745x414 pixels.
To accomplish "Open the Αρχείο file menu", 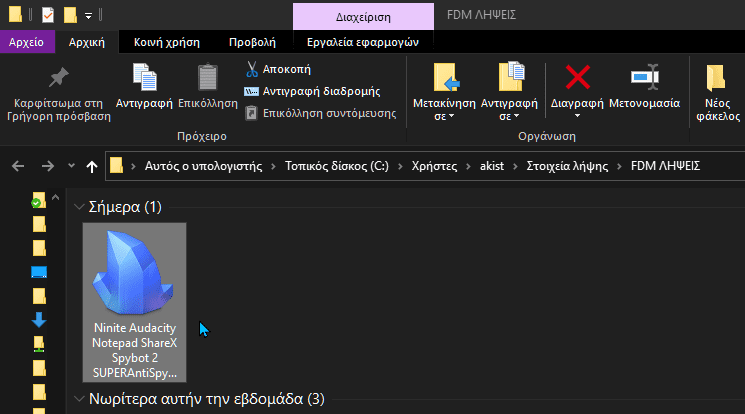I will tap(27, 42).
